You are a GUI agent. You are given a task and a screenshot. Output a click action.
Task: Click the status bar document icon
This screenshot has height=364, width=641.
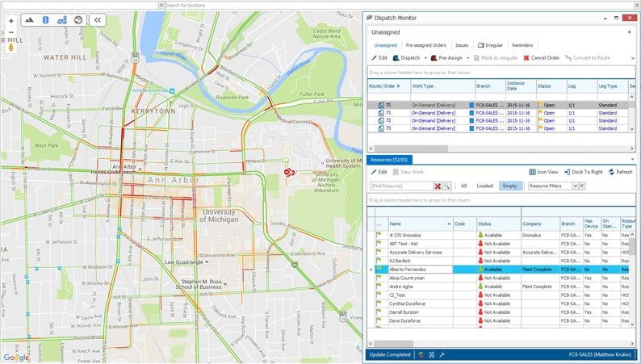coord(432,354)
